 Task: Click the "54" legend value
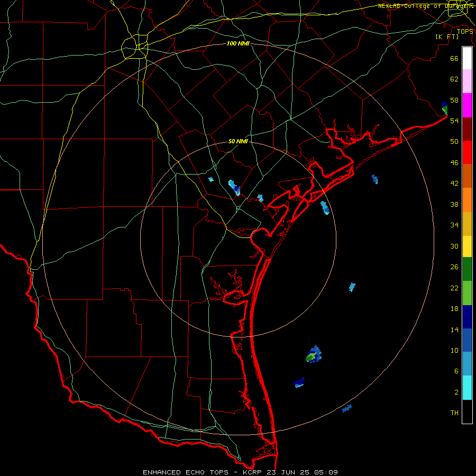click(x=454, y=121)
